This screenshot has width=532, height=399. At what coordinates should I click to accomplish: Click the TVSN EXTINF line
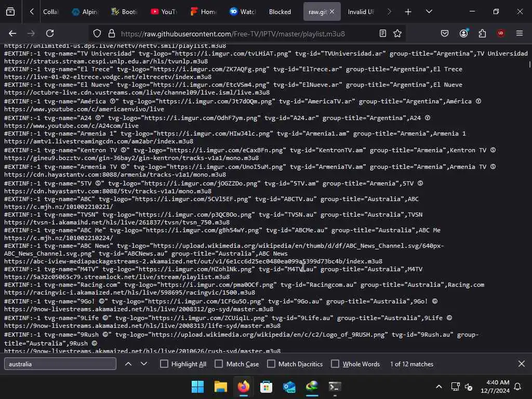213,215
